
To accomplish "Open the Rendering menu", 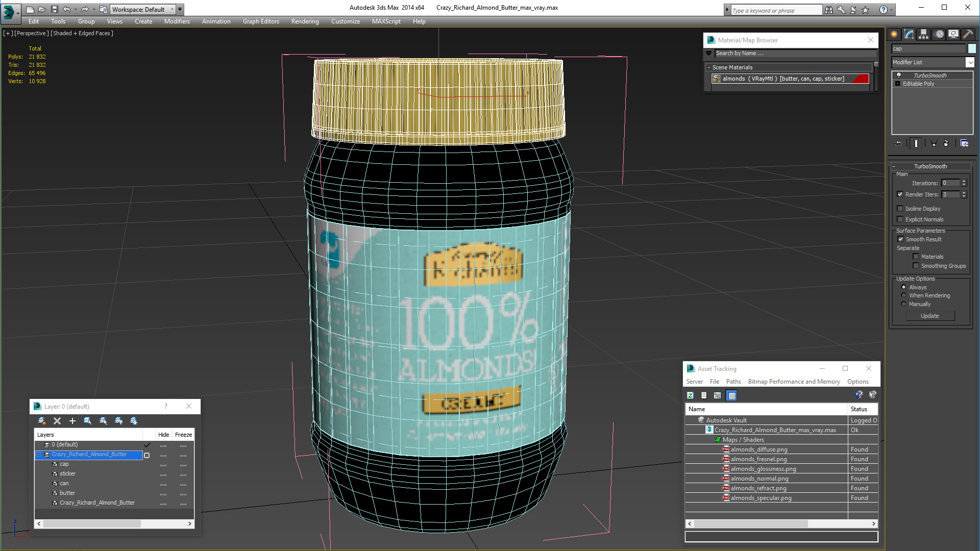I will 305,21.
